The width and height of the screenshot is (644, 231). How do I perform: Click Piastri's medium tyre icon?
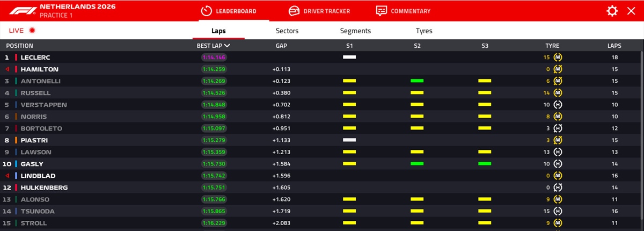click(558, 140)
